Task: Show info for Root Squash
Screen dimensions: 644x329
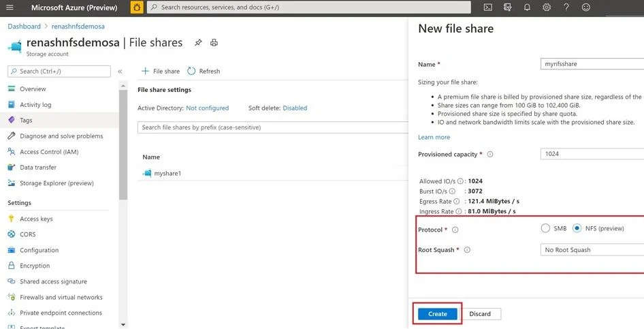Action: (467, 250)
